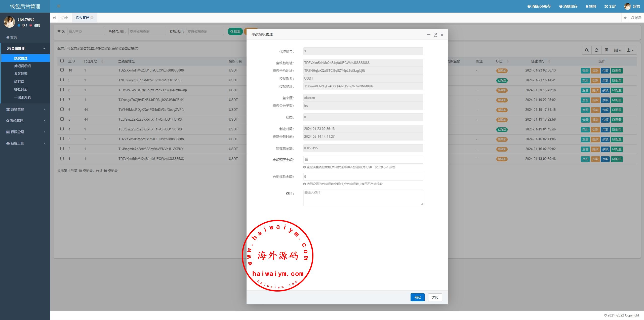
Task: Tick the checkbox for row ID 6
Action: pyautogui.click(x=62, y=109)
